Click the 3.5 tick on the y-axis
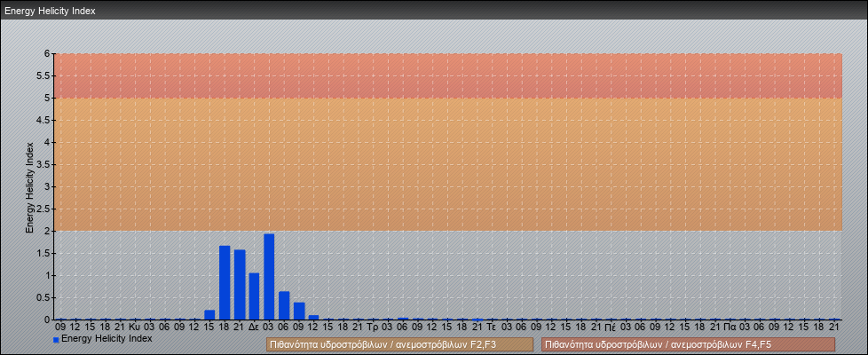868x355 pixels. click(43, 164)
